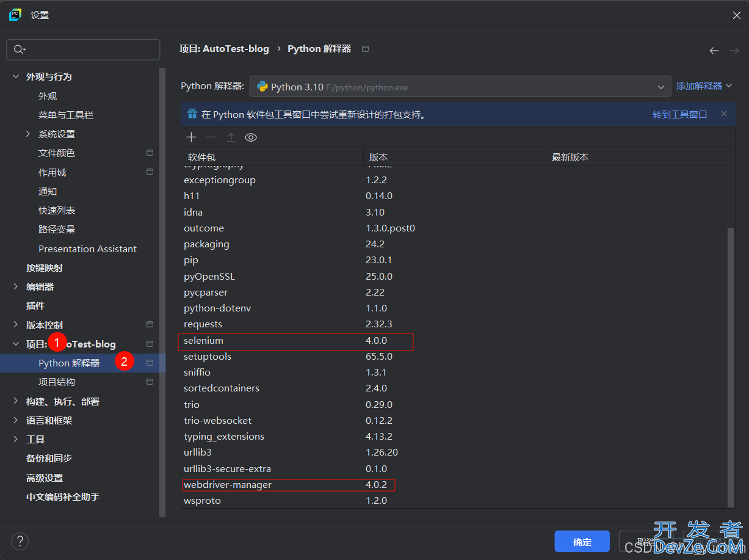Click the search icon in settings search
This screenshot has height=560, width=749.
20,49
